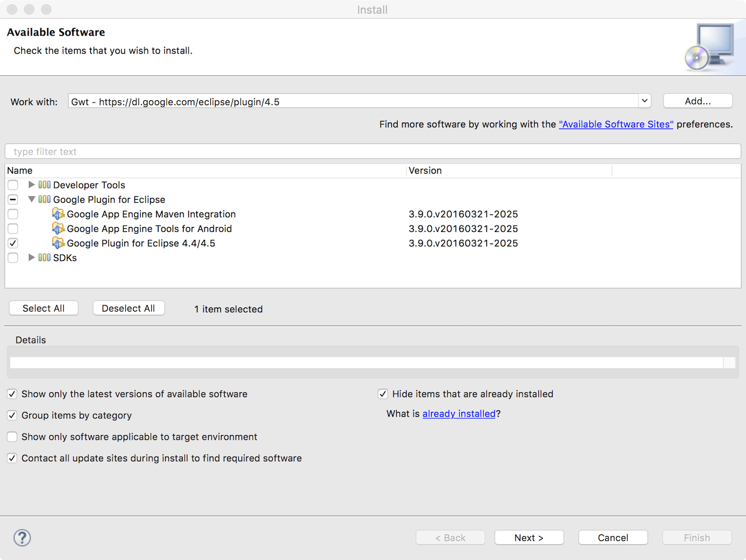Check Google App Engine Tools for Android
This screenshot has width=746, height=560.
click(13, 229)
